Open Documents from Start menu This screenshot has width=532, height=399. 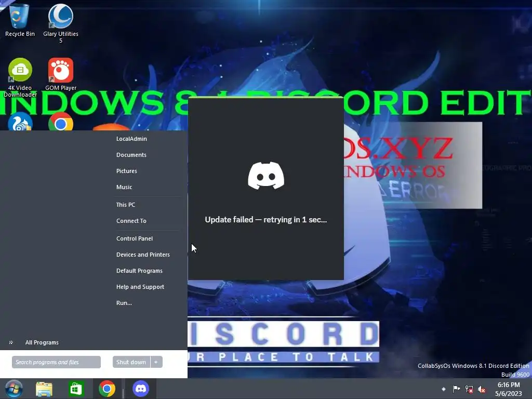click(x=131, y=155)
